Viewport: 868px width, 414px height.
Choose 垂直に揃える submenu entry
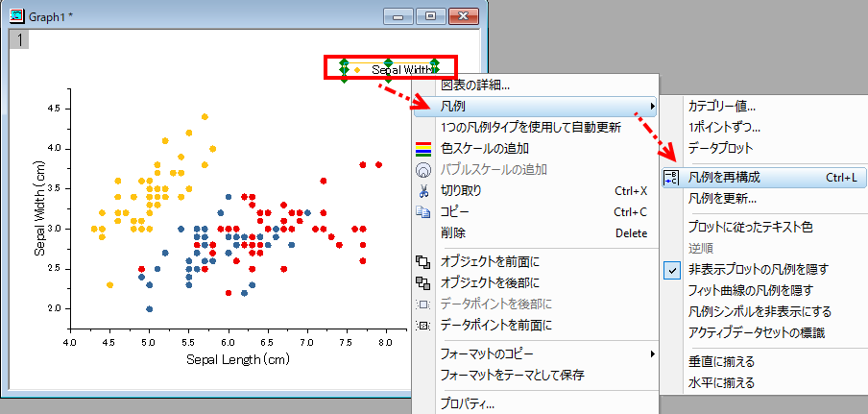[x=722, y=361]
